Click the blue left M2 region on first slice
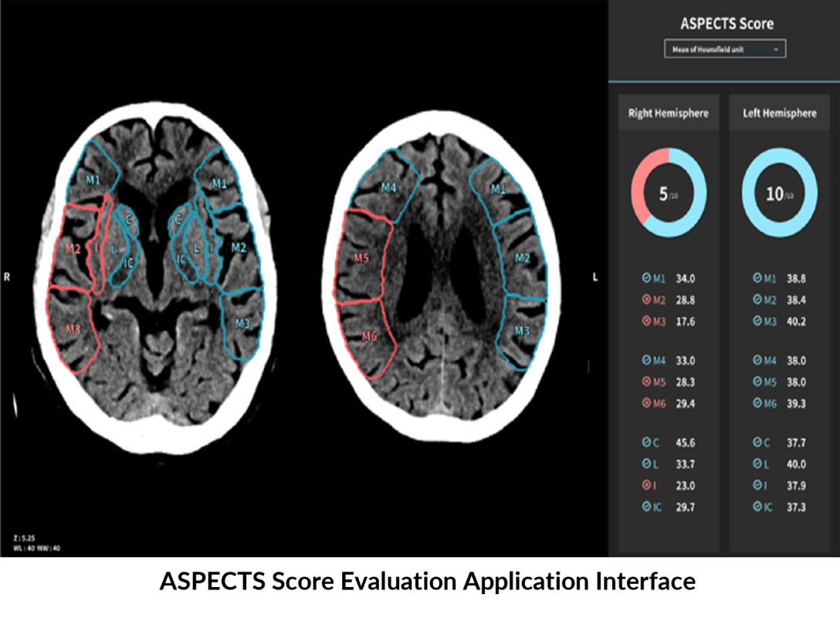The image size is (840, 618). click(239, 248)
